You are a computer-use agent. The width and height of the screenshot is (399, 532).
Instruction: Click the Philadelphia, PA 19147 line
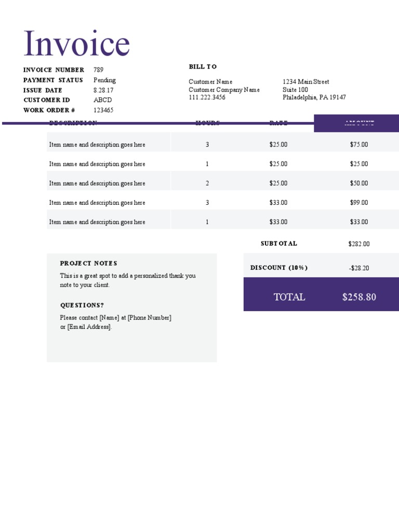(314, 97)
